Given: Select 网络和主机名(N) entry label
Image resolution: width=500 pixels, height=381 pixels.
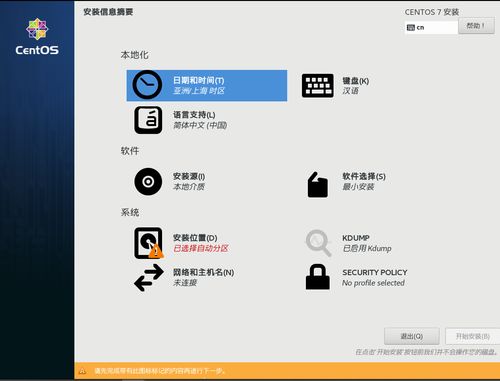Looking at the screenshot, I should click(203, 272).
